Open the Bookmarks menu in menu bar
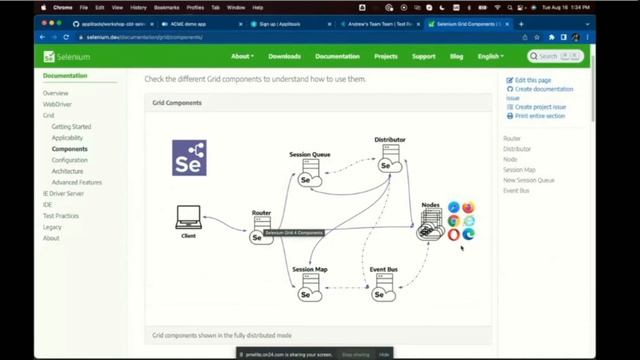The image size is (640, 360). point(167,7)
